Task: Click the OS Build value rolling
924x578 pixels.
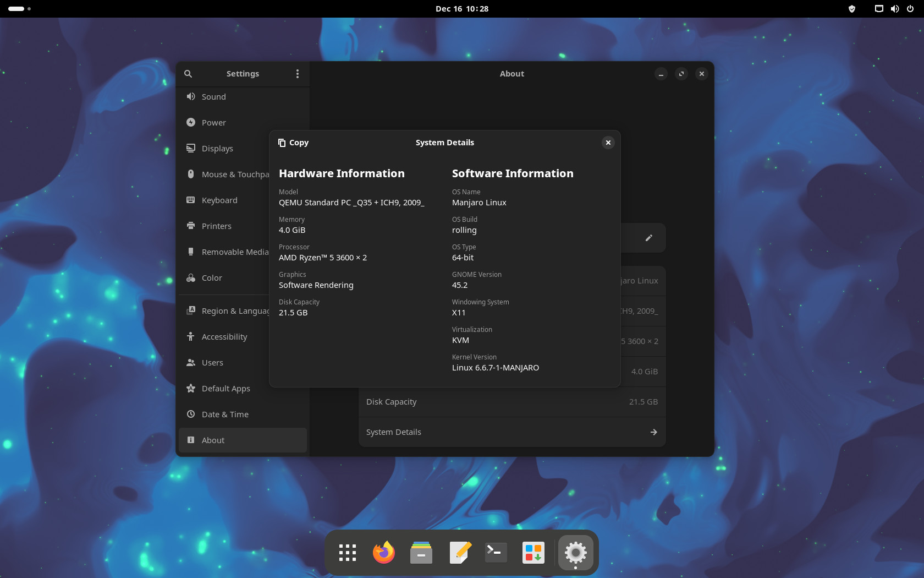Action: pos(464,230)
